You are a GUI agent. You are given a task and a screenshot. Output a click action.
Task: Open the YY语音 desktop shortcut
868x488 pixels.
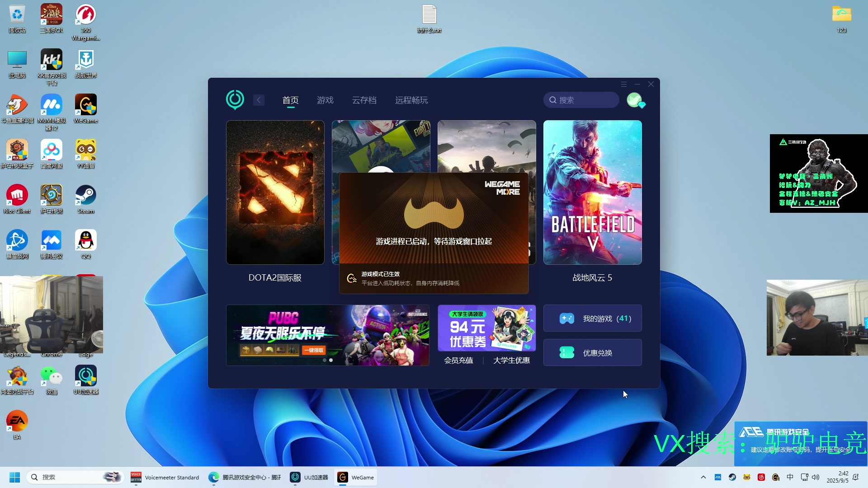point(86,154)
